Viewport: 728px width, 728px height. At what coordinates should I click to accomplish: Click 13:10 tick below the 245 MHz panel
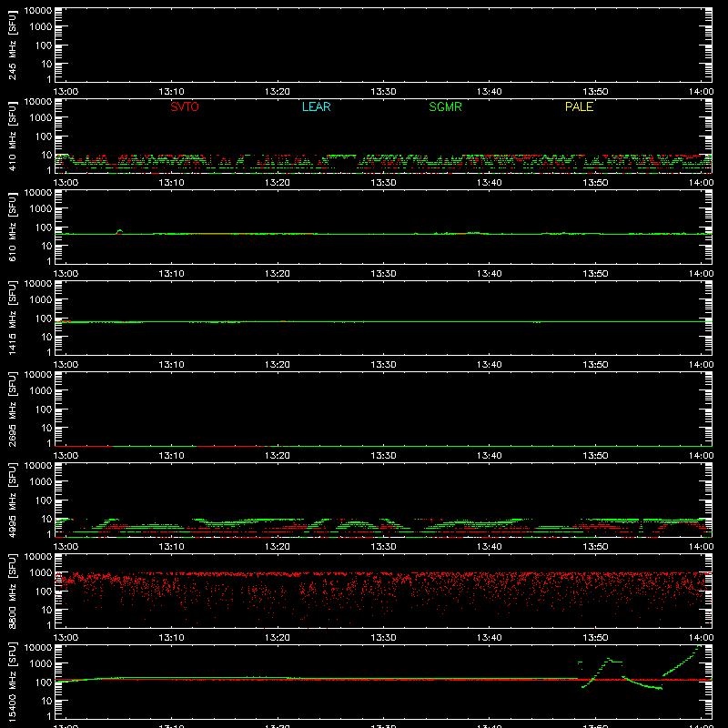pyautogui.click(x=171, y=92)
